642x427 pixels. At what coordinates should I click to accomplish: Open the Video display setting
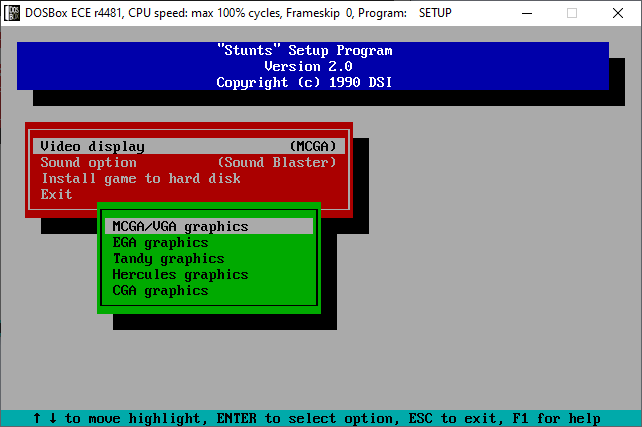[189, 146]
